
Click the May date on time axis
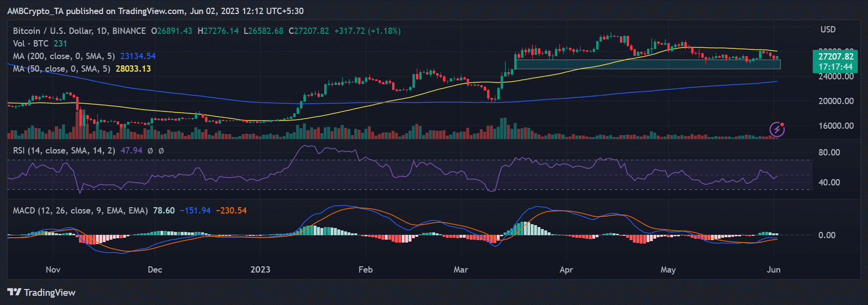(668, 270)
